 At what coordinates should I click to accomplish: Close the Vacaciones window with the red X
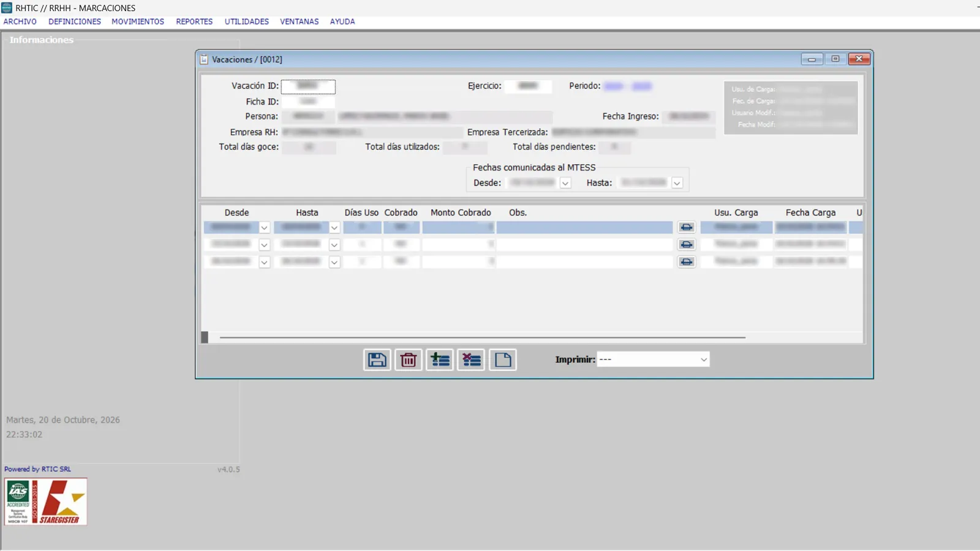pyautogui.click(x=859, y=59)
